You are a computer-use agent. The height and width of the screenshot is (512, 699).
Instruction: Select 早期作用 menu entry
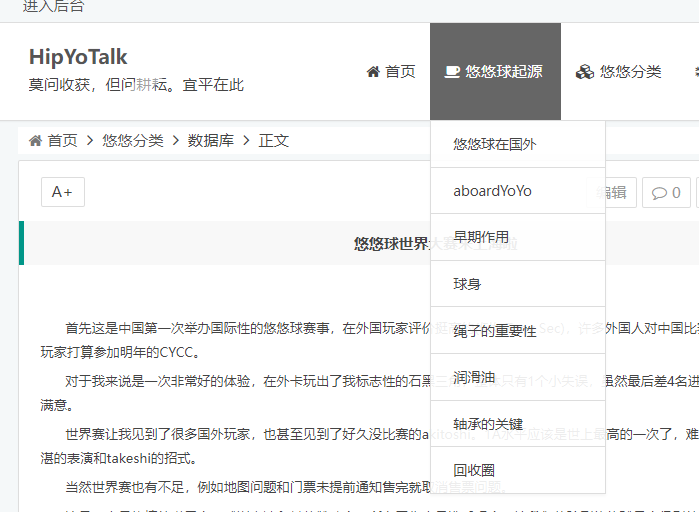tap(518, 237)
